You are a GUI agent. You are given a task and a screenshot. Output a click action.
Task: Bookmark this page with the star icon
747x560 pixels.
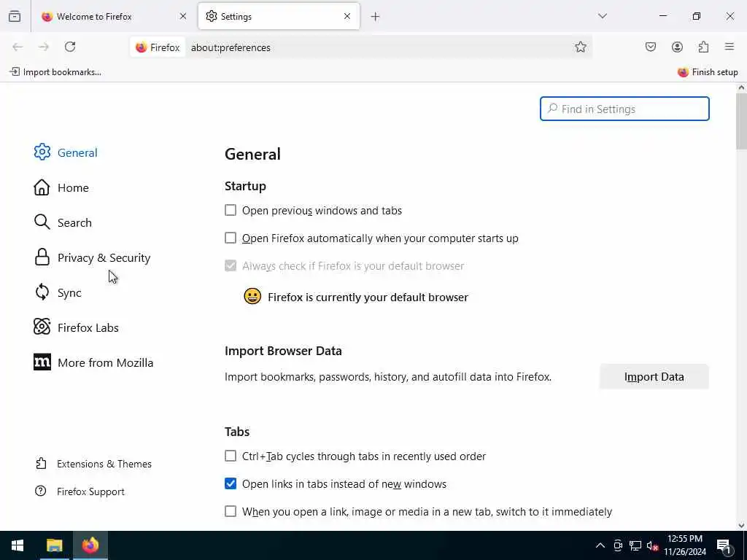click(580, 47)
